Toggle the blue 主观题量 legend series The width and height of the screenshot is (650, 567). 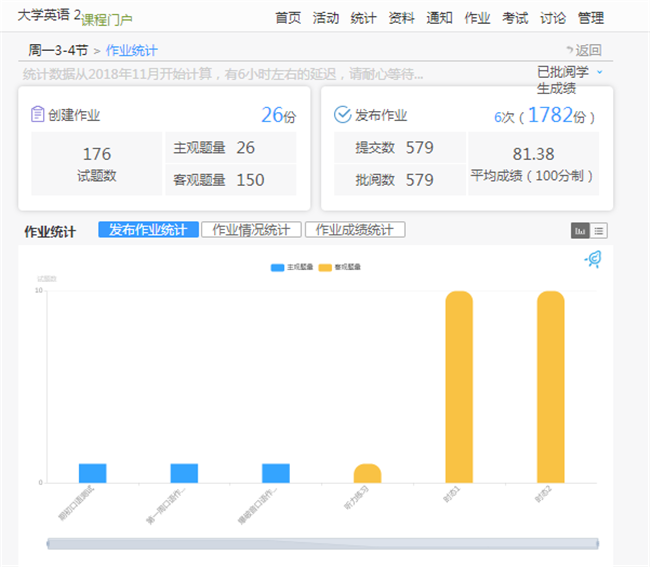(x=291, y=267)
